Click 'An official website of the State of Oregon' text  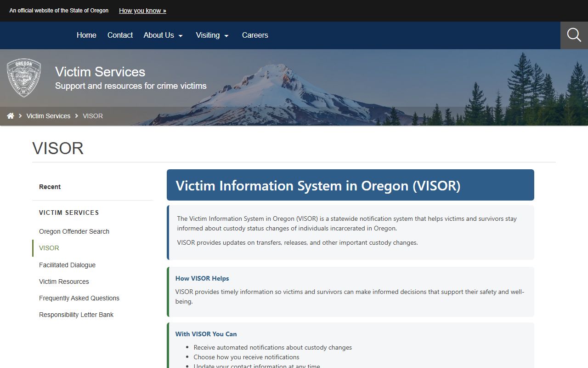click(x=59, y=11)
